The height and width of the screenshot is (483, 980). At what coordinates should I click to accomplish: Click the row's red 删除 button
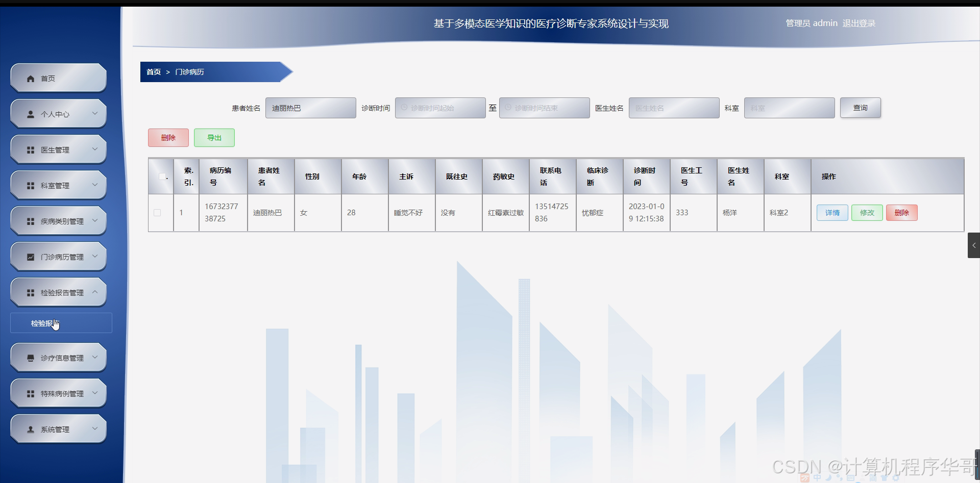coord(902,213)
